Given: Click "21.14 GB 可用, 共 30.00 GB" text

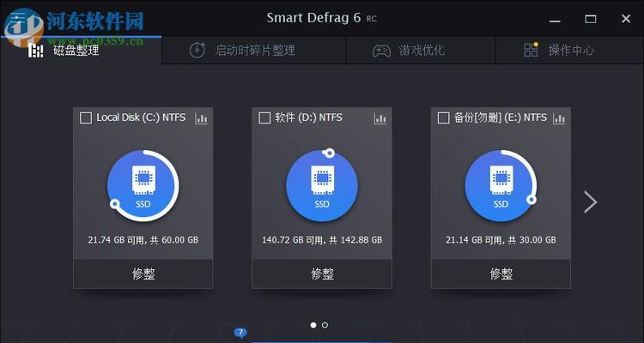Looking at the screenshot, I should click(x=501, y=239).
